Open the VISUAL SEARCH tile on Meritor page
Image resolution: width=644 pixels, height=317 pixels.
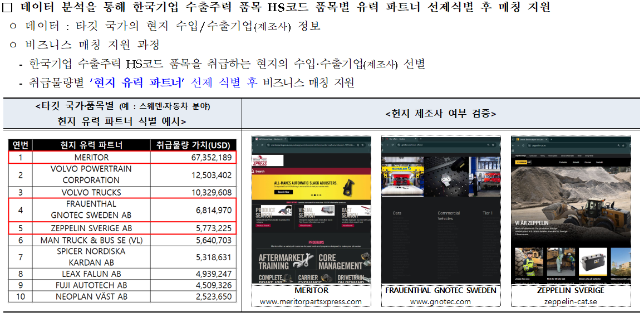(x=316, y=216)
